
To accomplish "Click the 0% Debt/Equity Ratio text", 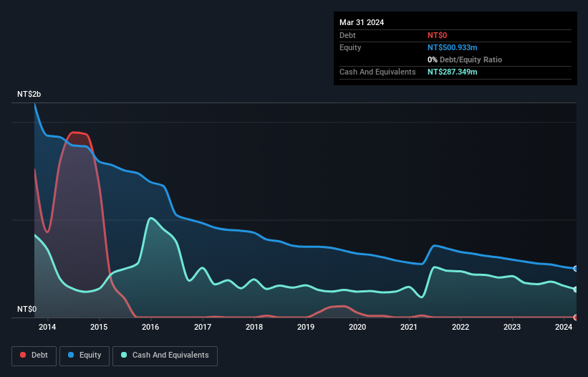I will [x=465, y=59].
